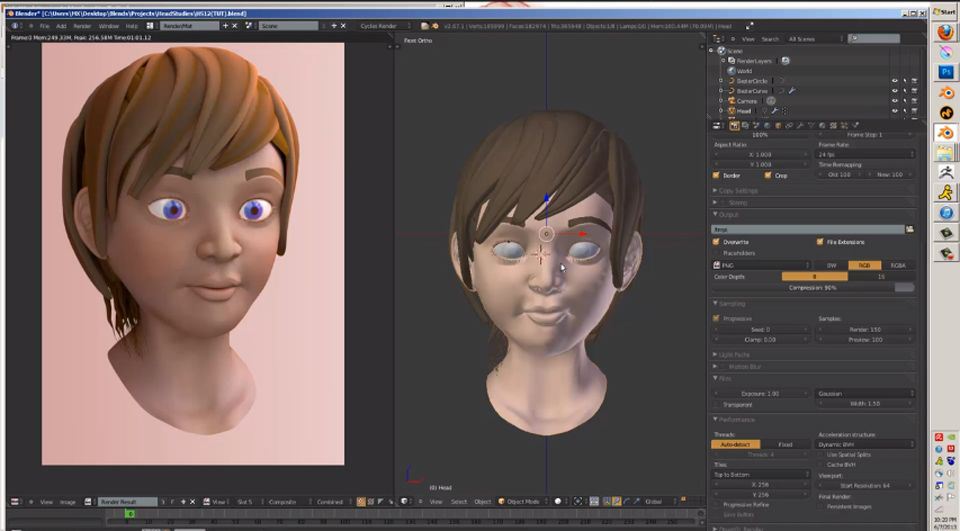This screenshot has height=531, width=960.
Task: Click the viewport shading sphere icon
Action: (558, 501)
